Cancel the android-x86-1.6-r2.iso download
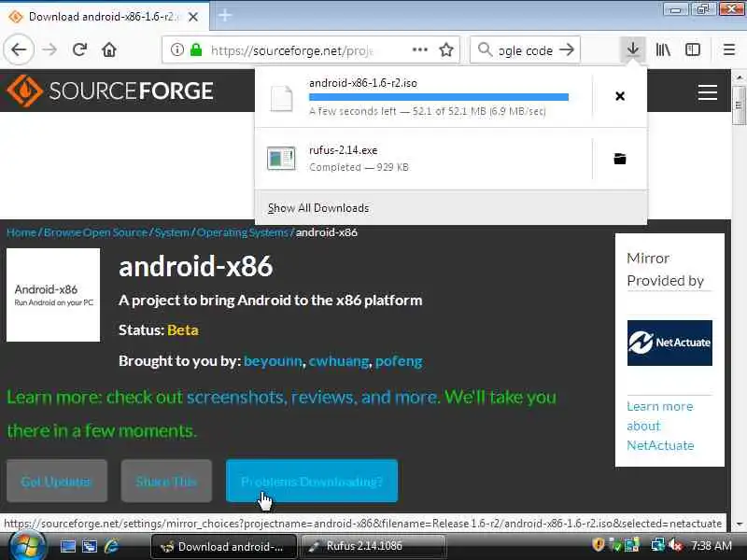The width and height of the screenshot is (747, 560). (620, 96)
